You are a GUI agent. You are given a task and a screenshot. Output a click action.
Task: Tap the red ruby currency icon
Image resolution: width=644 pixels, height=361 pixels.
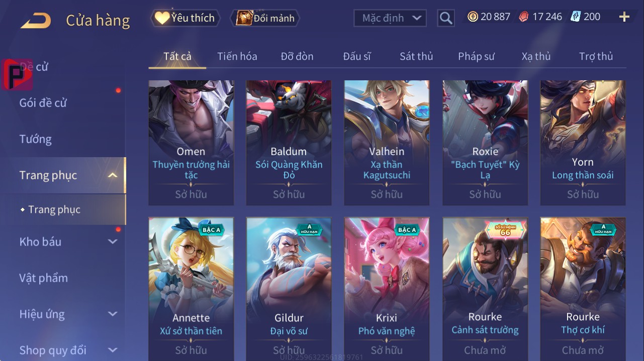524,17
